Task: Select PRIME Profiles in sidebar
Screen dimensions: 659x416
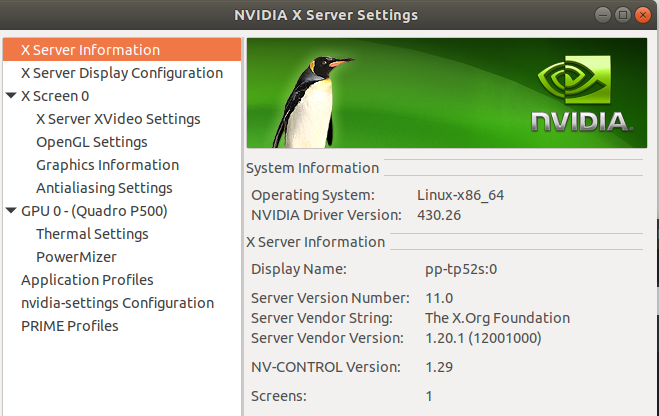Action: click(x=70, y=326)
